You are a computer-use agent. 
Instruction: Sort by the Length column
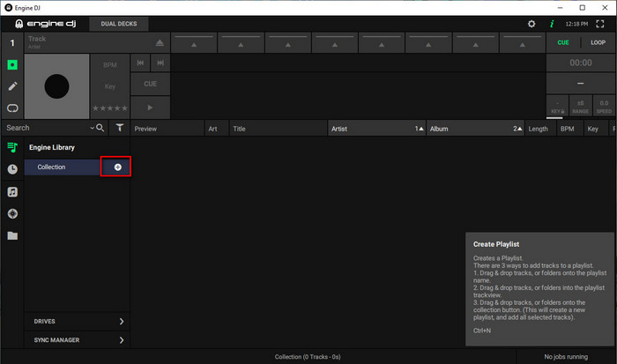[539, 129]
